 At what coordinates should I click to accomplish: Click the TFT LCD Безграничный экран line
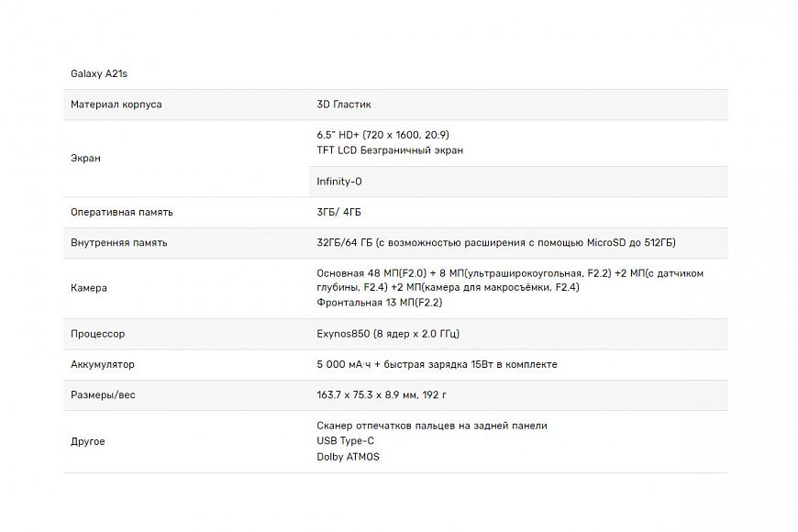pos(390,150)
